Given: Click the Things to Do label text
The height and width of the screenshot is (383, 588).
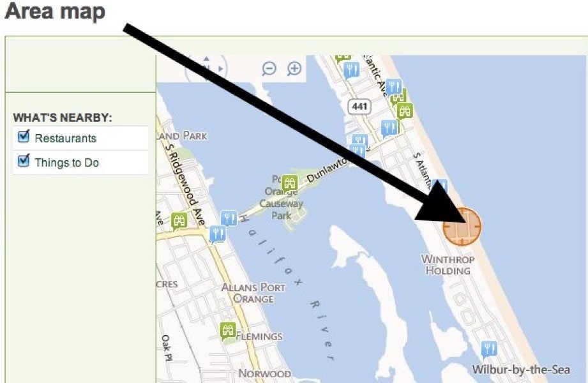Looking at the screenshot, I should [67, 163].
